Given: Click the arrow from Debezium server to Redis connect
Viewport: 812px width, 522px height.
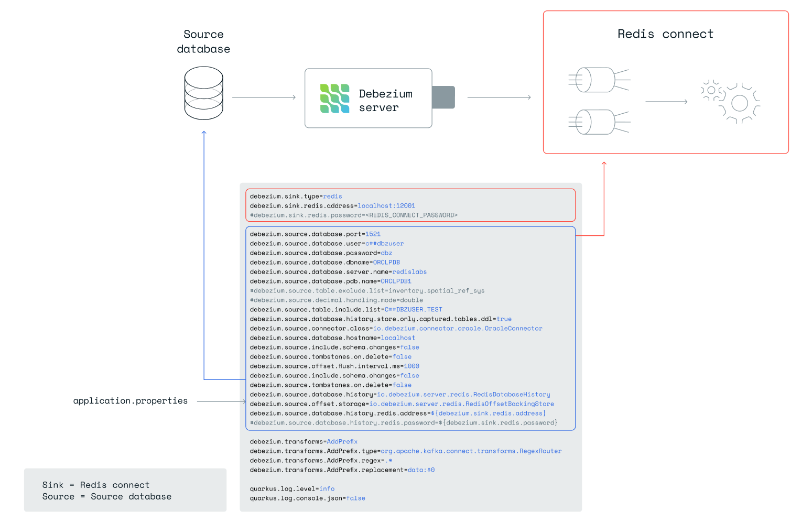Looking at the screenshot, I should point(499,97).
